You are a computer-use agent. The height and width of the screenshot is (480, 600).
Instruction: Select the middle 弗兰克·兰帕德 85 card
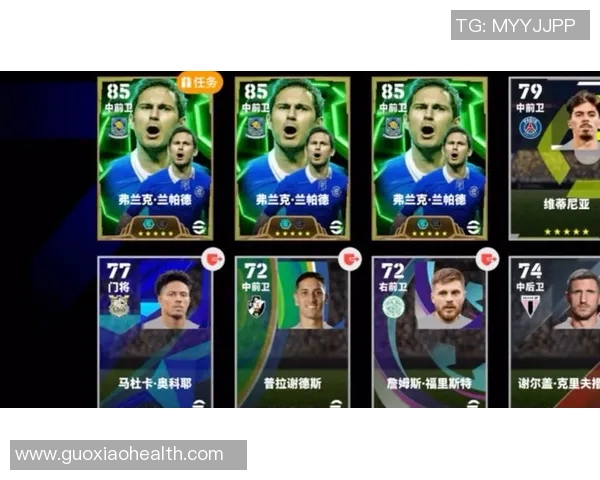click(x=292, y=158)
